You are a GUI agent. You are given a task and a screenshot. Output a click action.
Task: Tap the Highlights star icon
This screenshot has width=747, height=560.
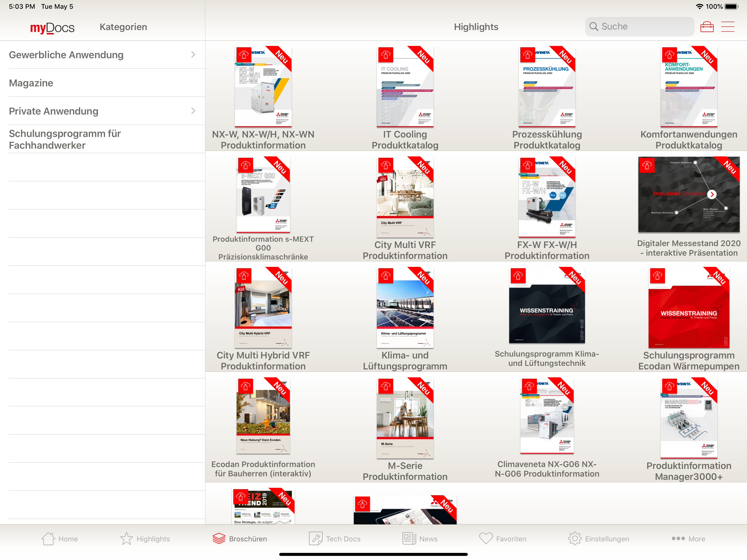127,539
